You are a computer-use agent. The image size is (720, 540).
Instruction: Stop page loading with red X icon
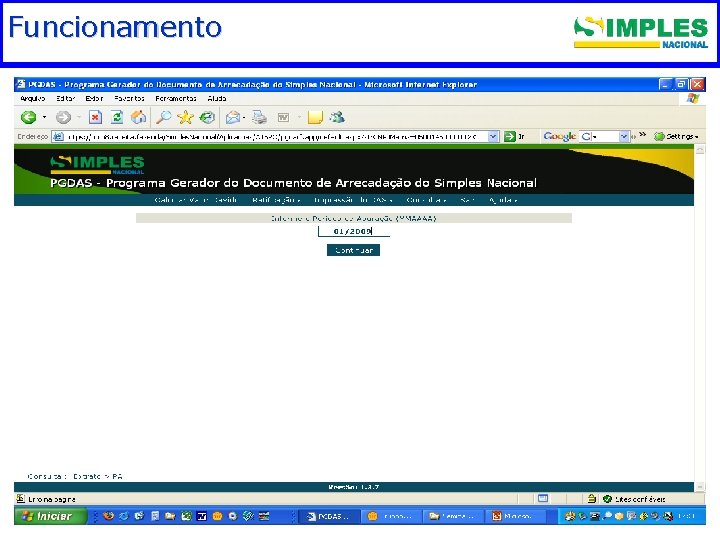click(95, 118)
